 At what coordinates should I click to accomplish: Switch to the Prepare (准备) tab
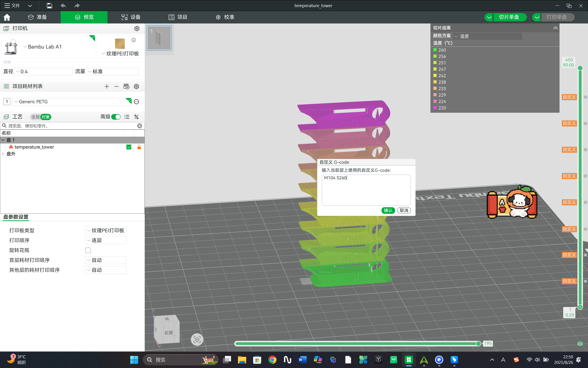tap(37, 17)
